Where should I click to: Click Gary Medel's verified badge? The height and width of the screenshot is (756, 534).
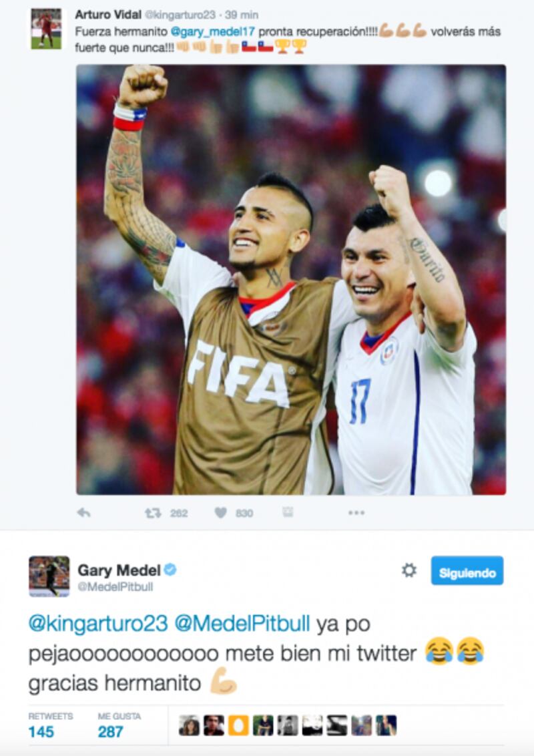coord(170,570)
